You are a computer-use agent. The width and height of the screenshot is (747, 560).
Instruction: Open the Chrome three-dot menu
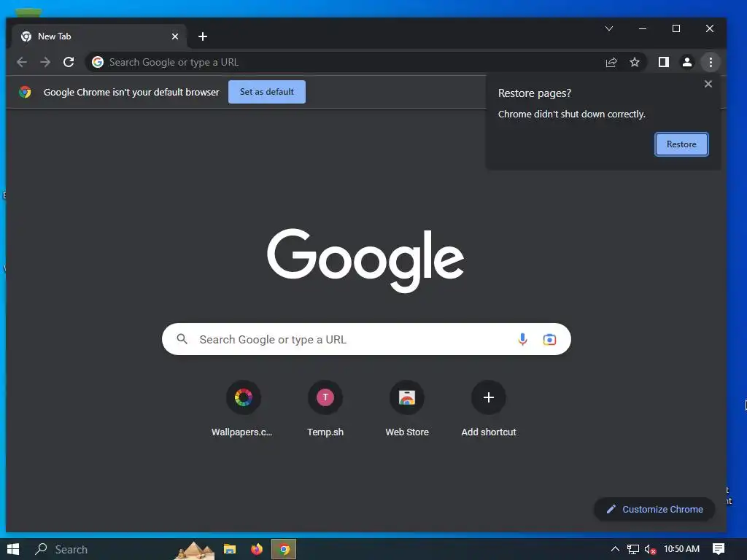[711, 63]
